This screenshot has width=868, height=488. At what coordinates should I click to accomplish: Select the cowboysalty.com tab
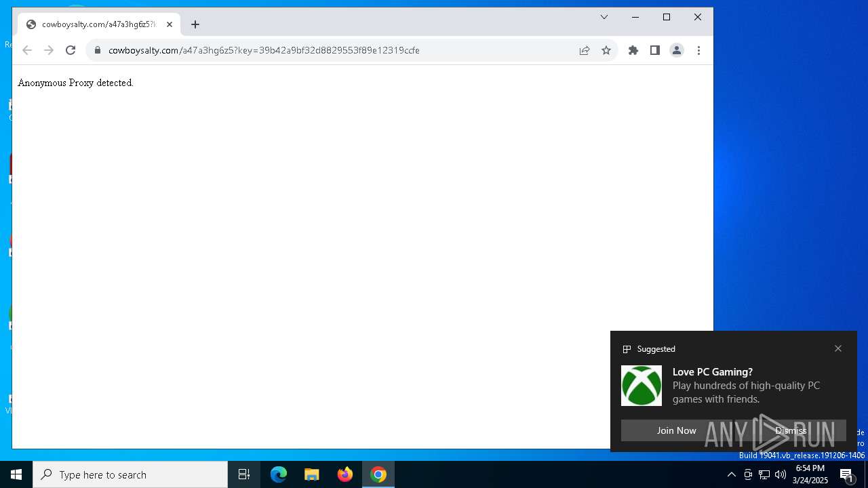[99, 24]
